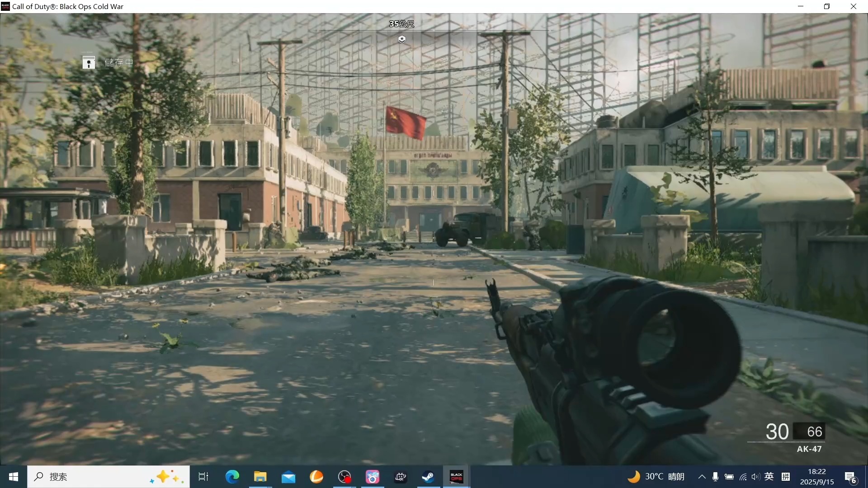Open Task View from the taskbar
Screen dimensions: 868x488
pos(203,477)
